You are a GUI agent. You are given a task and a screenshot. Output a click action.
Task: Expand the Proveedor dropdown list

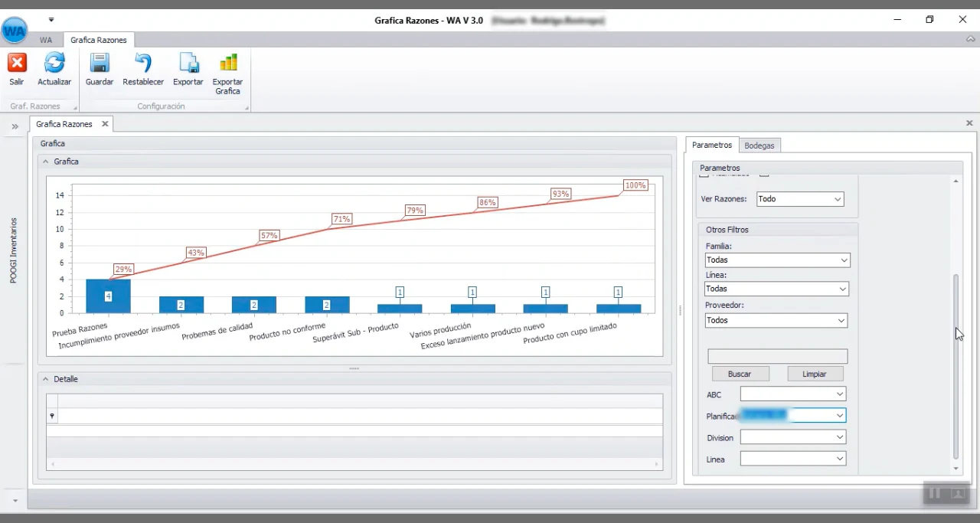(x=841, y=321)
